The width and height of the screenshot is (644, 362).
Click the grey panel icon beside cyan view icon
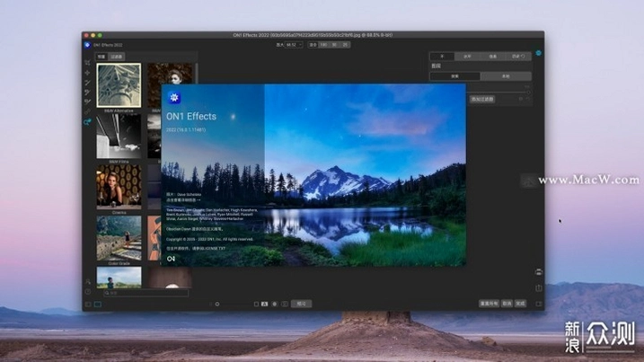[88, 305]
